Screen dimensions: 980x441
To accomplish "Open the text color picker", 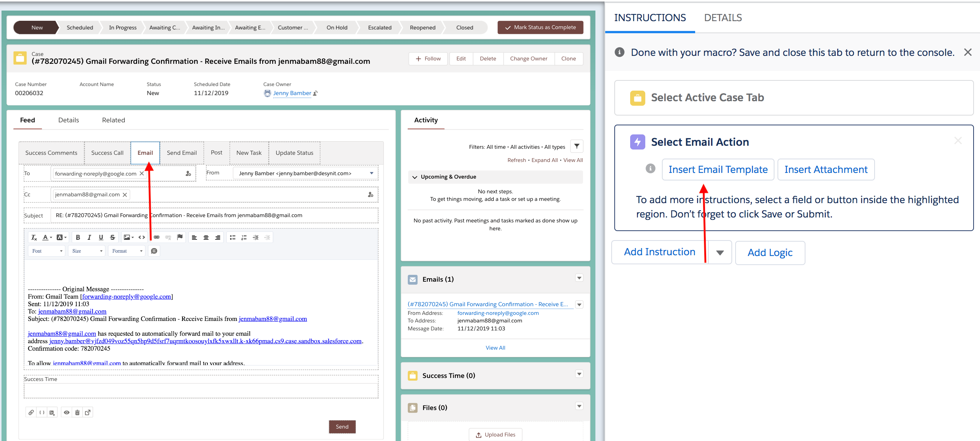I will coord(47,237).
